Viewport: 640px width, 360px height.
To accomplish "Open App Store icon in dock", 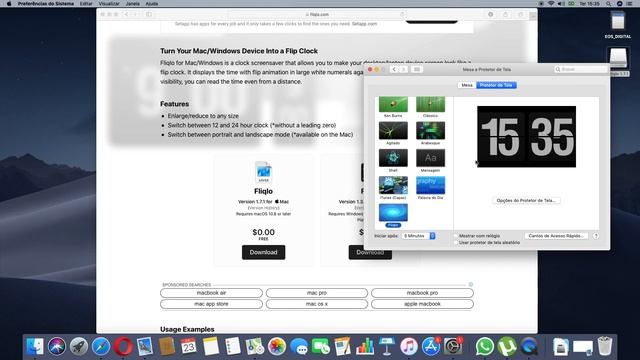I will [431, 347].
